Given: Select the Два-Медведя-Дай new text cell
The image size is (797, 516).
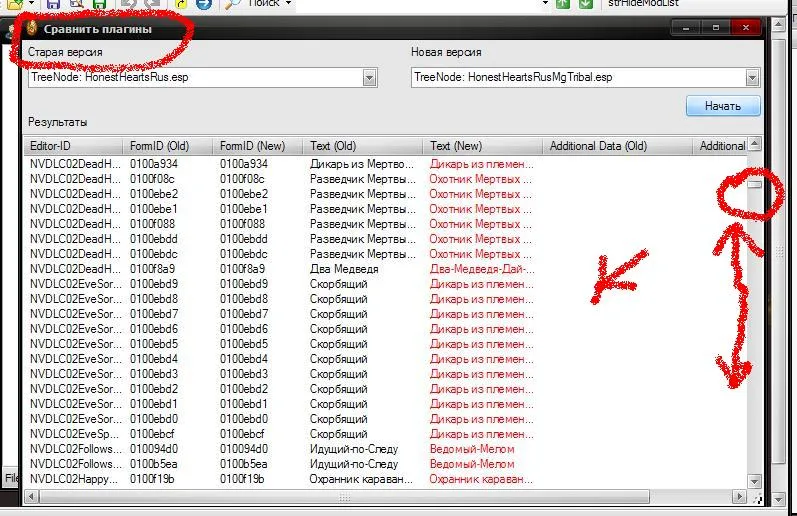Looking at the screenshot, I should (482, 269).
